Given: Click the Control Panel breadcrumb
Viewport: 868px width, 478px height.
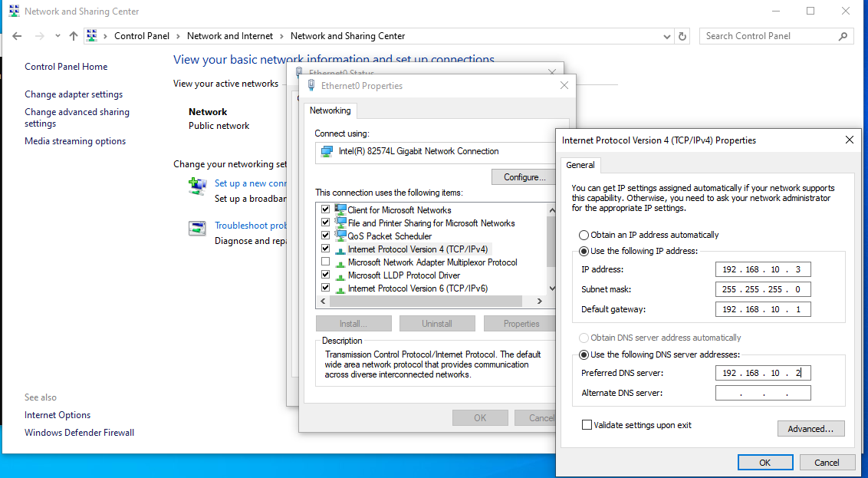Looking at the screenshot, I should (x=142, y=36).
